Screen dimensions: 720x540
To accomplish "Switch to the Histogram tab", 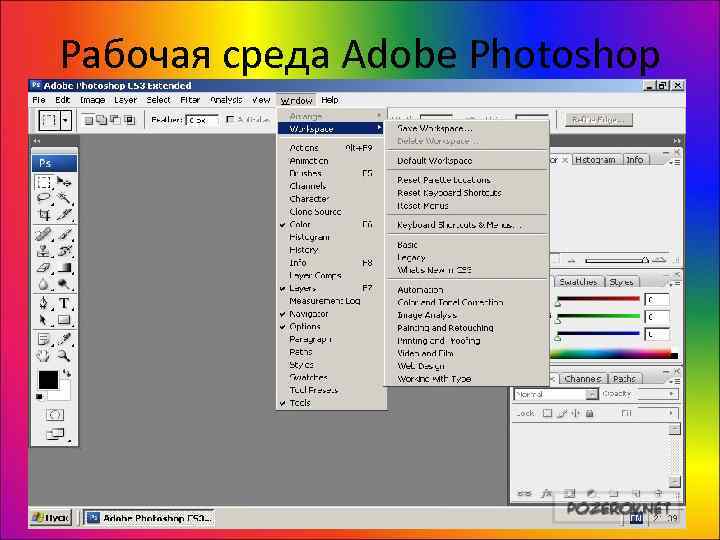I will pyautogui.click(x=595, y=160).
